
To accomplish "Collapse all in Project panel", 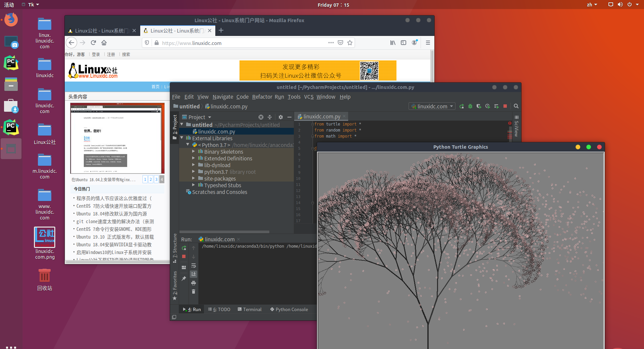I will pyautogui.click(x=270, y=117).
